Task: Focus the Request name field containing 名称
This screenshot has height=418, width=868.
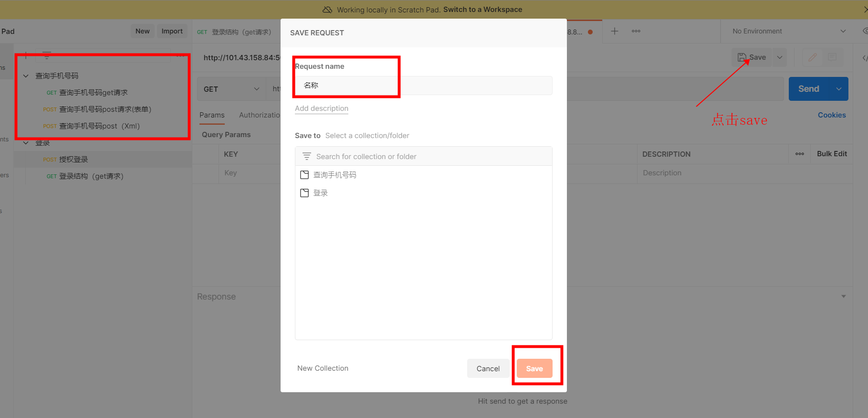Action: 423,86
